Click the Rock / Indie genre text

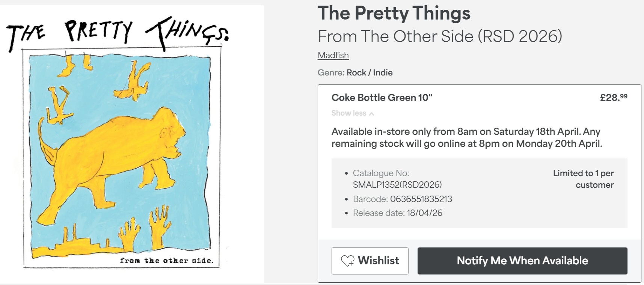(x=370, y=72)
